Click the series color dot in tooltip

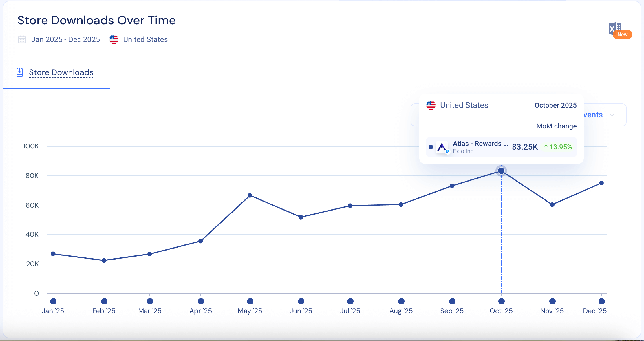point(431,147)
